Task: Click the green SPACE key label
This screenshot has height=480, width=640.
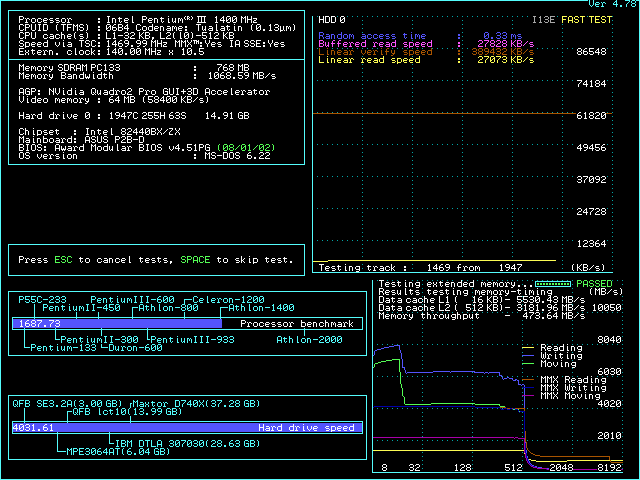Action: point(196,260)
